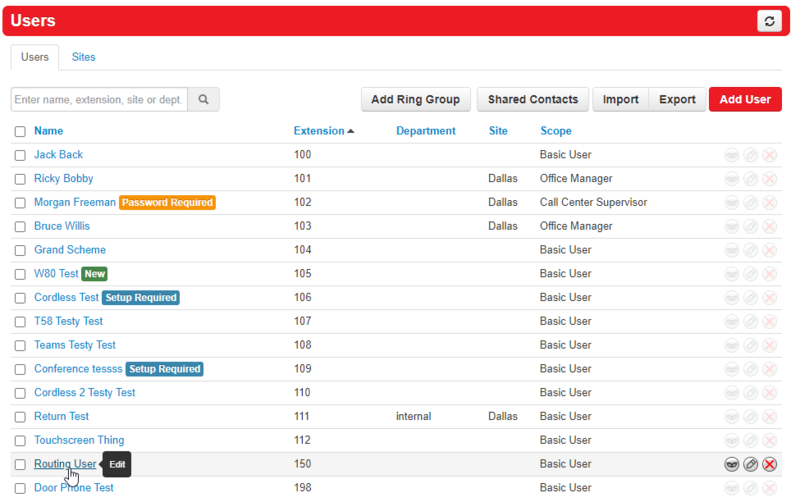Select the Users tab
The height and width of the screenshot is (502, 800).
tap(35, 57)
